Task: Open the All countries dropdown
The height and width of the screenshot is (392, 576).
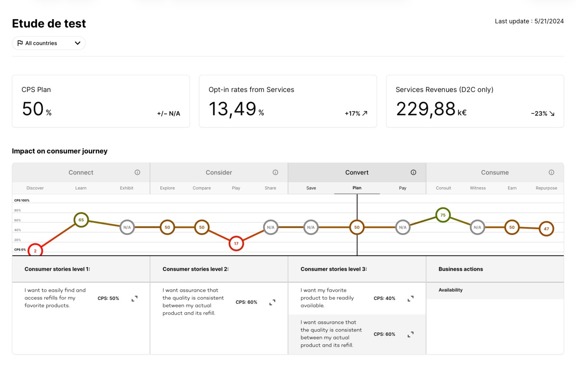Action: click(x=49, y=43)
